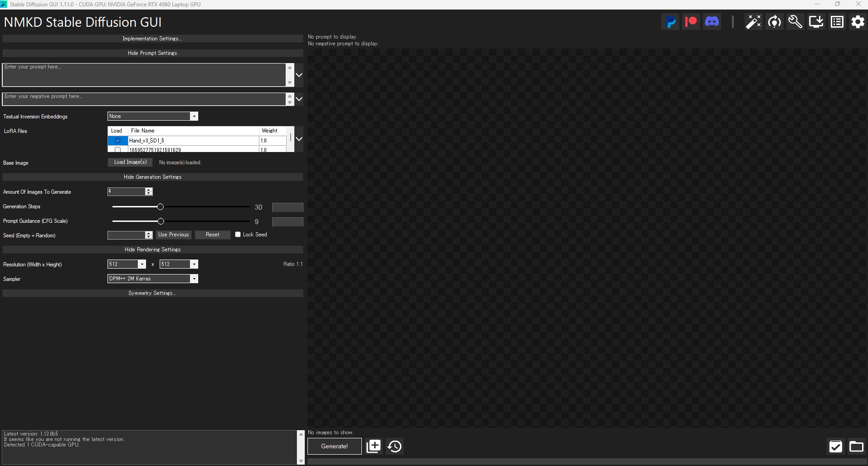Click the negative prompt box scrollbar
The image size is (868, 466).
click(290, 99)
